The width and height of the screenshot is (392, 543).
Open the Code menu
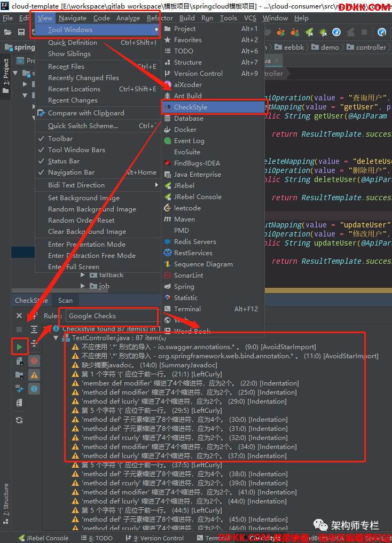[x=101, y=18]
